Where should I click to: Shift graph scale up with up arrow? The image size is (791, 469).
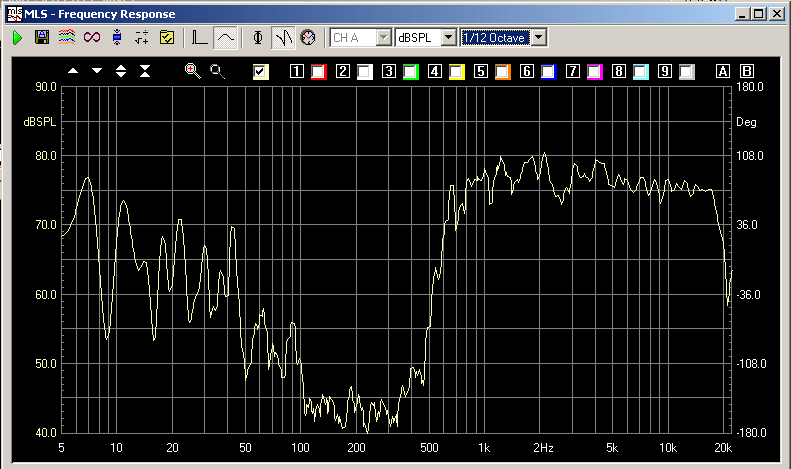73,71
